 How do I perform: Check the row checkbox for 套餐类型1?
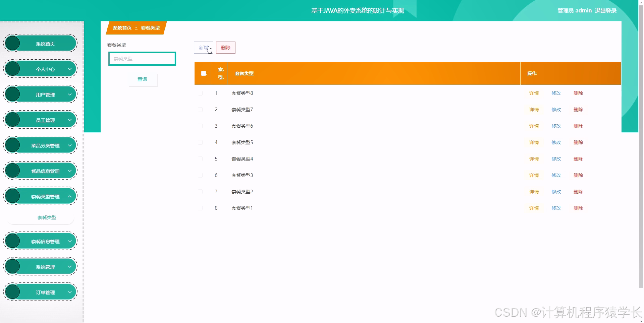[x=200, y=208]
